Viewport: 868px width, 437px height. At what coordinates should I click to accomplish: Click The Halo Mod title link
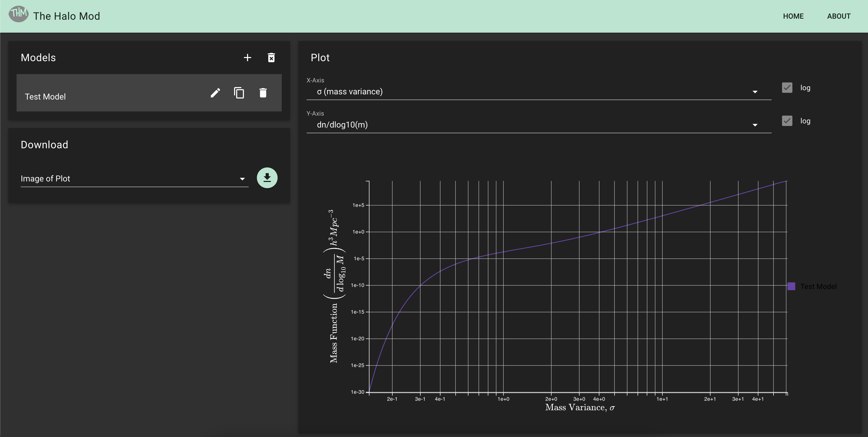66,16
